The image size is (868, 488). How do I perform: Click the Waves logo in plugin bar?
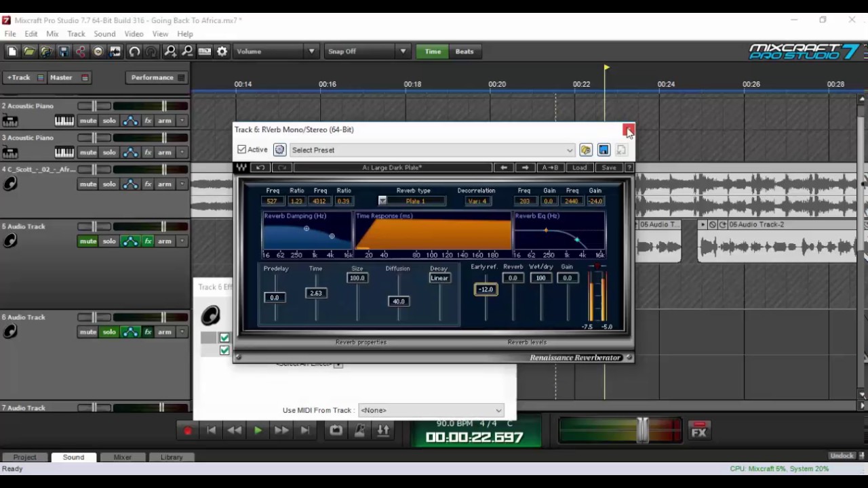(241, 167)
